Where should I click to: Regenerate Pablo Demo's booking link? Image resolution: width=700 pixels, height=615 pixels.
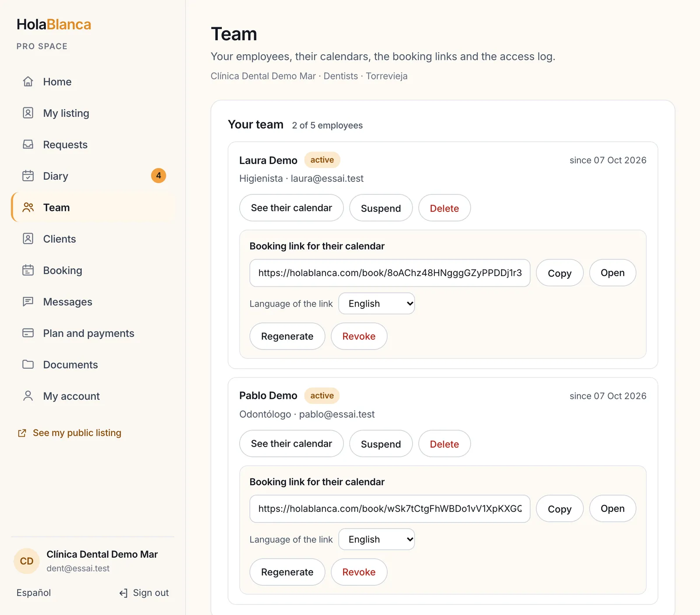pos(287,572)
